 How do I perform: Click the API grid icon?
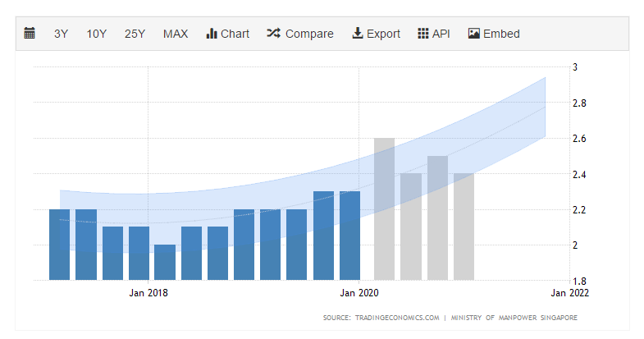pos(423,34)
